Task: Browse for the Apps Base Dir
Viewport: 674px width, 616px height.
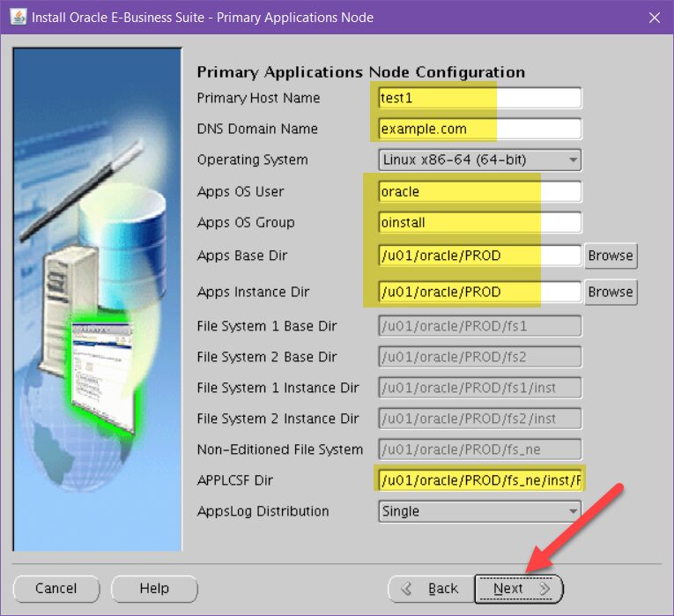Action: click(611, 256)
